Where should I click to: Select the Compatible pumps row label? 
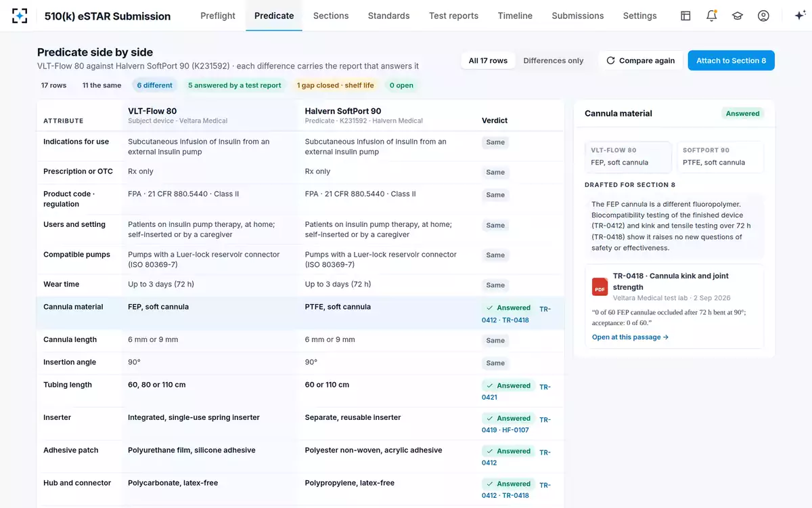(x=76, y=255)
